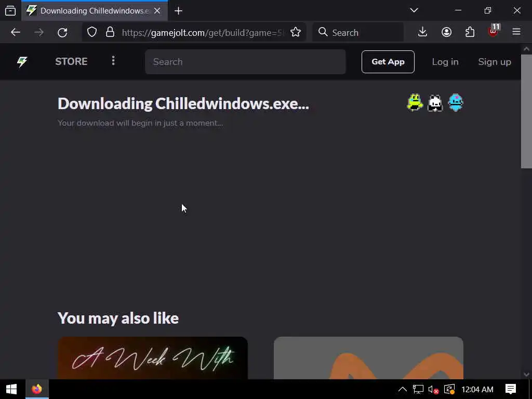This screenshot has width=532, height=399.
Task: Open the 'A Week With' game thumbnail
Action: 153,358
